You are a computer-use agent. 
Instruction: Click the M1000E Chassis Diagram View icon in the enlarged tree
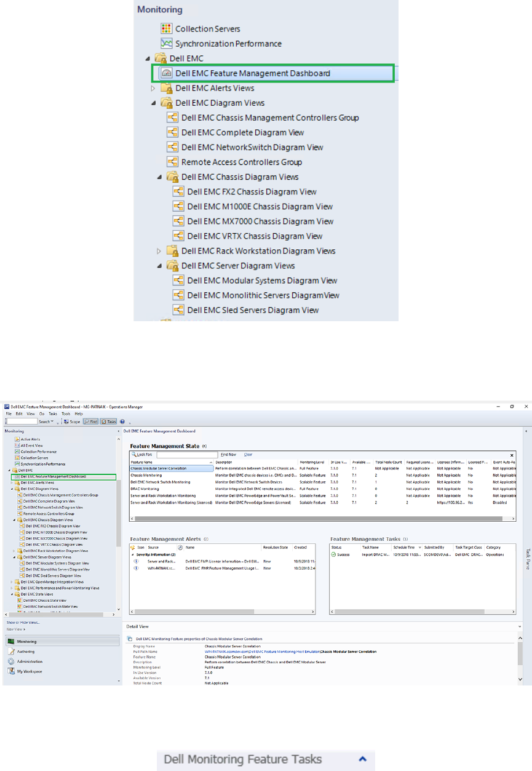[x=178, y=206]
